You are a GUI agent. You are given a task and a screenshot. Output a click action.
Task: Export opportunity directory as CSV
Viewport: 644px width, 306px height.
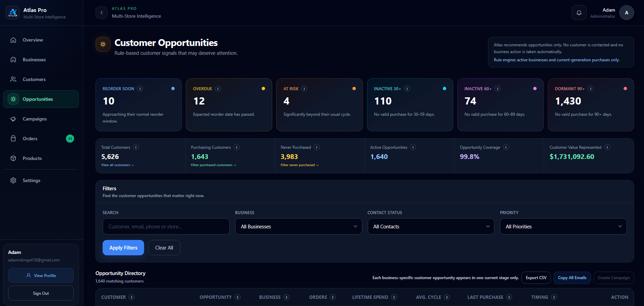536,278
